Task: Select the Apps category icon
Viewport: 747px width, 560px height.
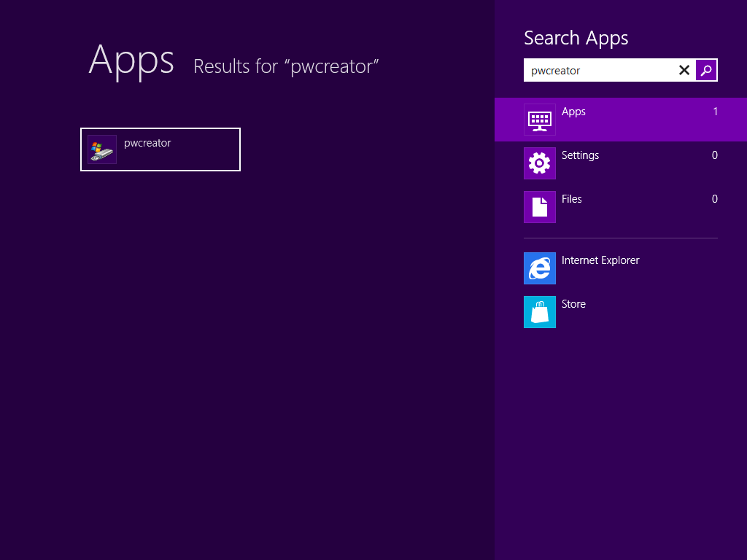Action: [x=540, y=120]
